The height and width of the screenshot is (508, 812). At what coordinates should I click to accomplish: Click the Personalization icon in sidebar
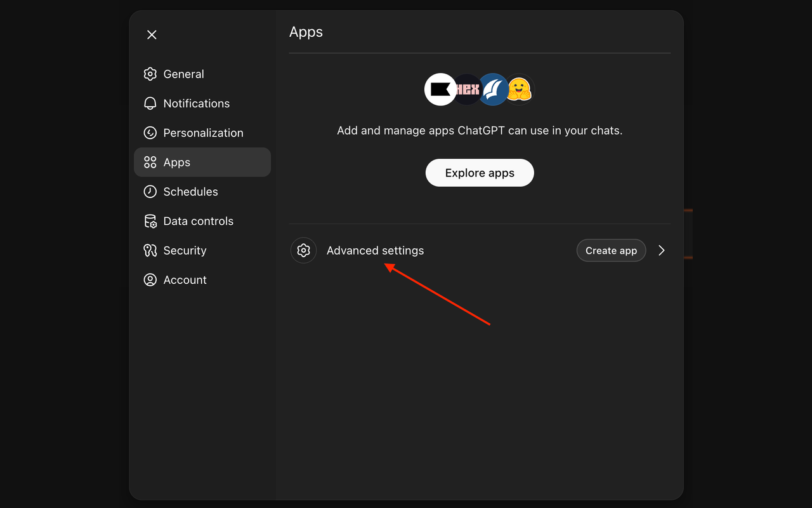[x=150, y=133]
